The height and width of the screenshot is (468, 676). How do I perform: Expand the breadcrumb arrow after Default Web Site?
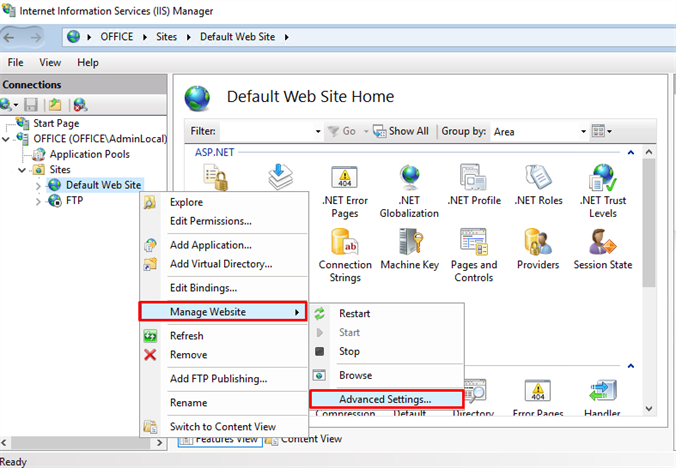click(287, 37)
